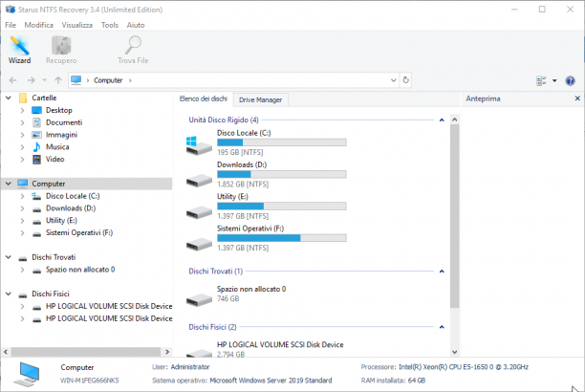Open address bar history dropdown
The width and height of the screenshot is (585, 392).
(x=393, y=80)
